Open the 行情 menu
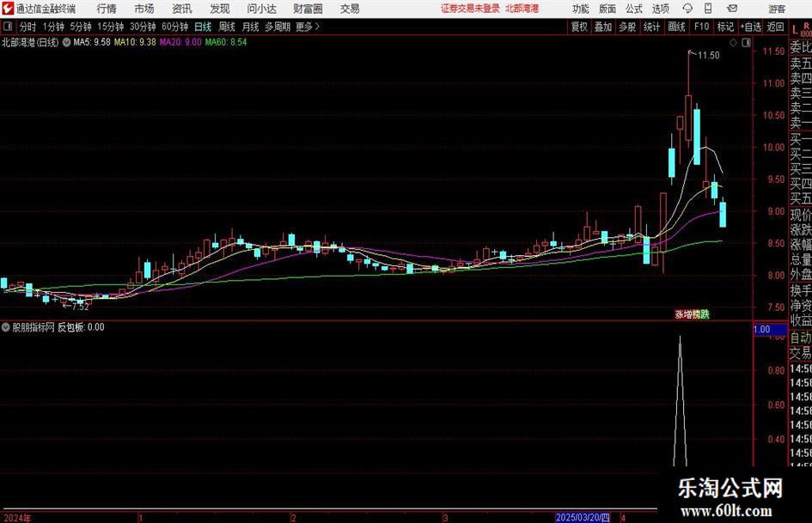 (107, 9)
